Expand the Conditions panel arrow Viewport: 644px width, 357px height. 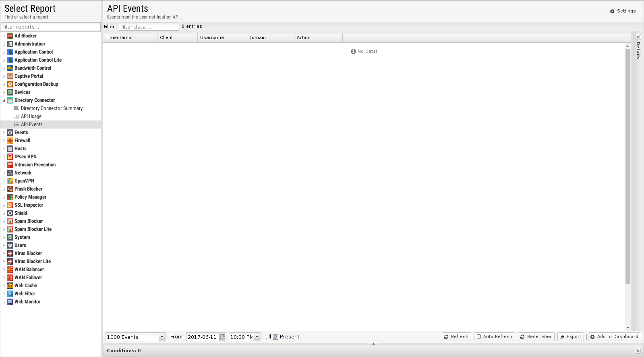pos(638,351)
